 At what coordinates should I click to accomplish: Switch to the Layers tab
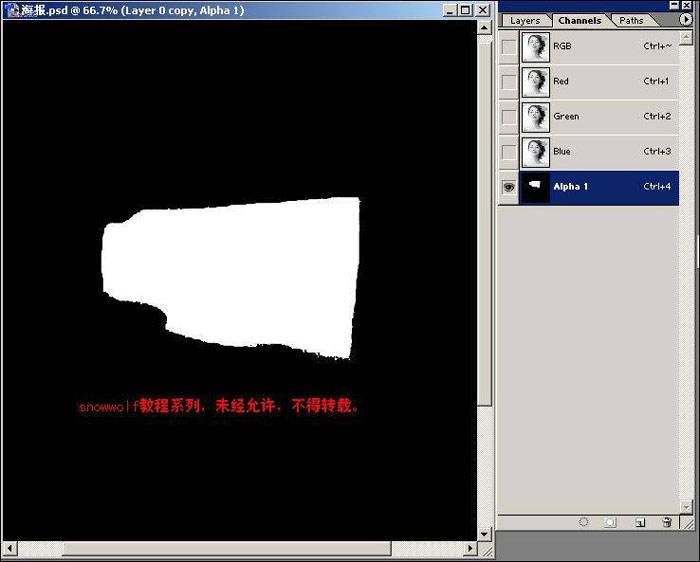(x=525, y=20)
